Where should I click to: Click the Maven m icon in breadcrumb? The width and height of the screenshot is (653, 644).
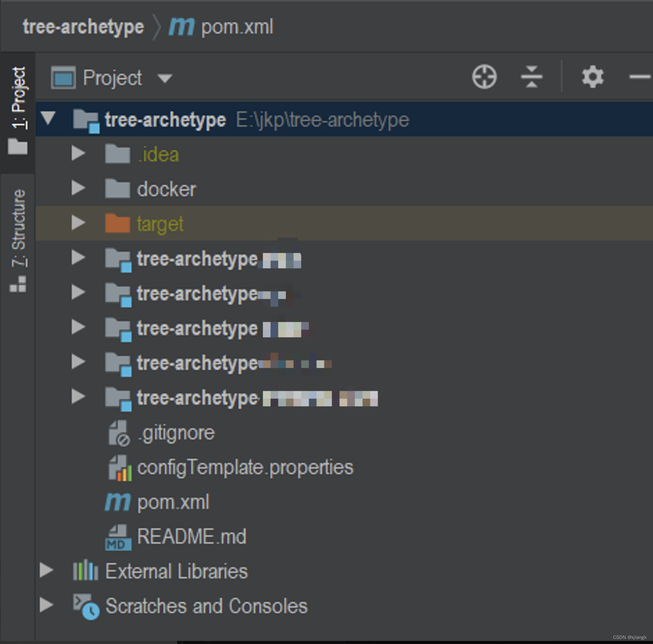(x=182, y=27)
